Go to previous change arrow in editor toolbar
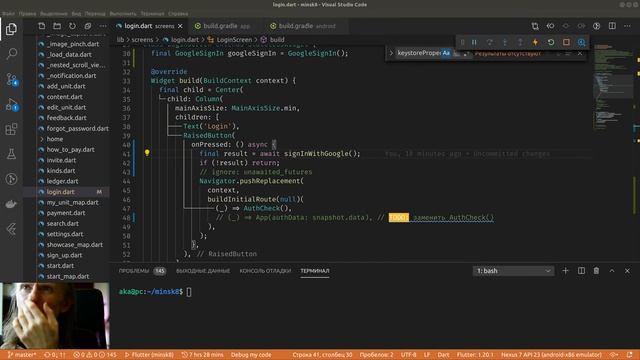The image size is (640, 360). [x=550, y=26]
